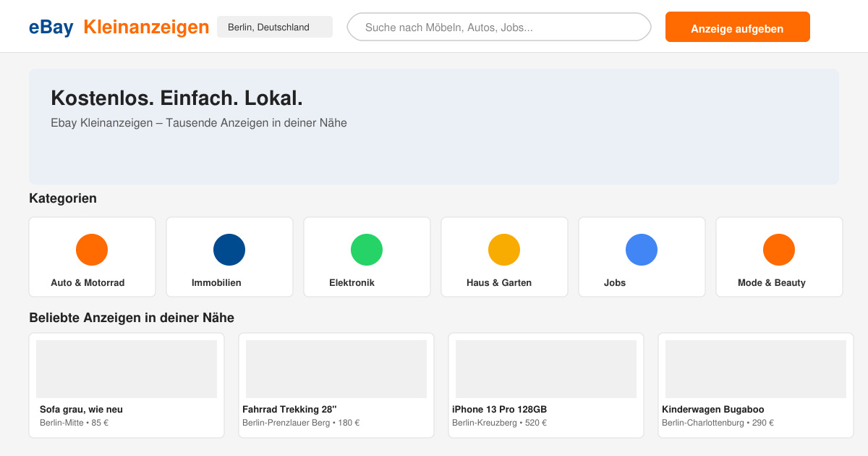
Task: Click the orange Auto & Motorrad category icon
Action: pos(92,250)
